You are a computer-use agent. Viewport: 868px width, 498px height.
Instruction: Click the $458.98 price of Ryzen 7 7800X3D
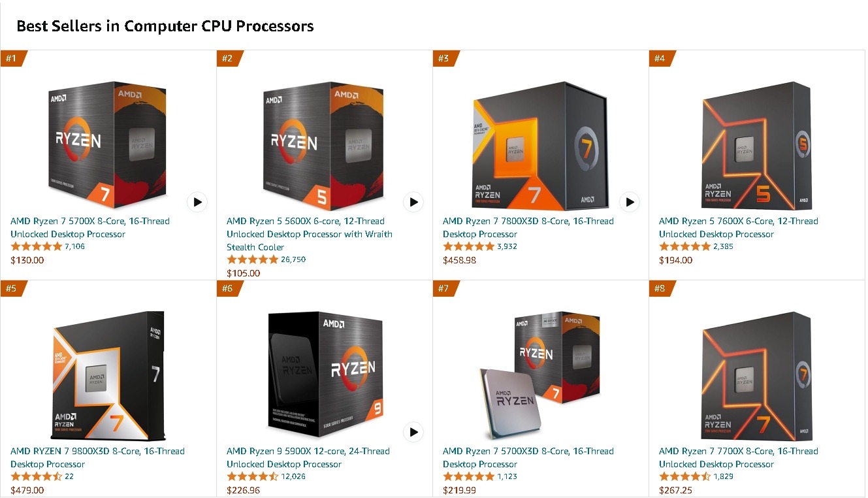(459, 260)
